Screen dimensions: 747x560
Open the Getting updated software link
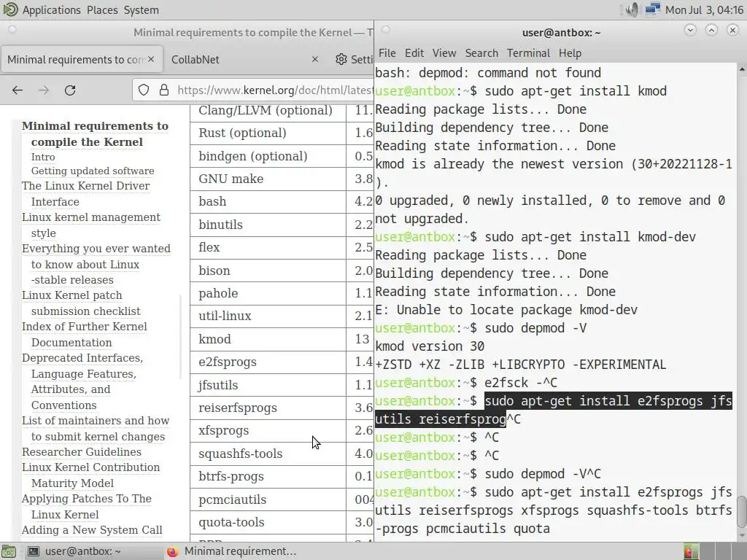93,171
